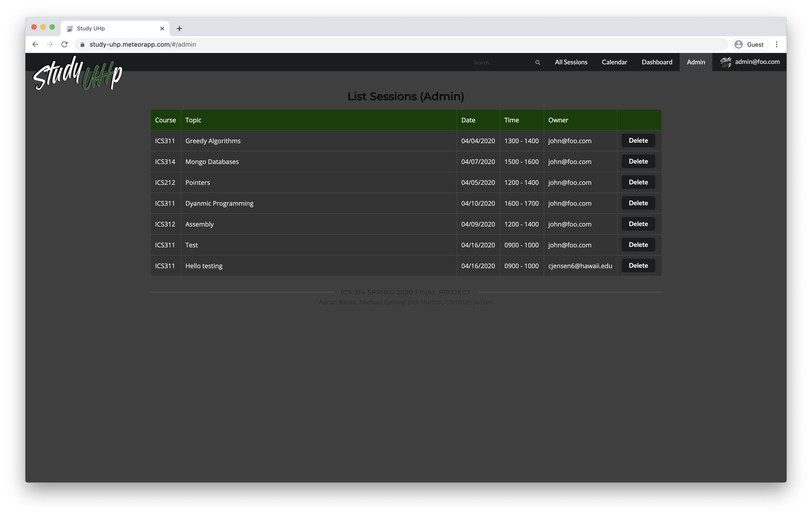Go to the Dashboard
Viewport: 812px width, 516px height.
(657, 62)
